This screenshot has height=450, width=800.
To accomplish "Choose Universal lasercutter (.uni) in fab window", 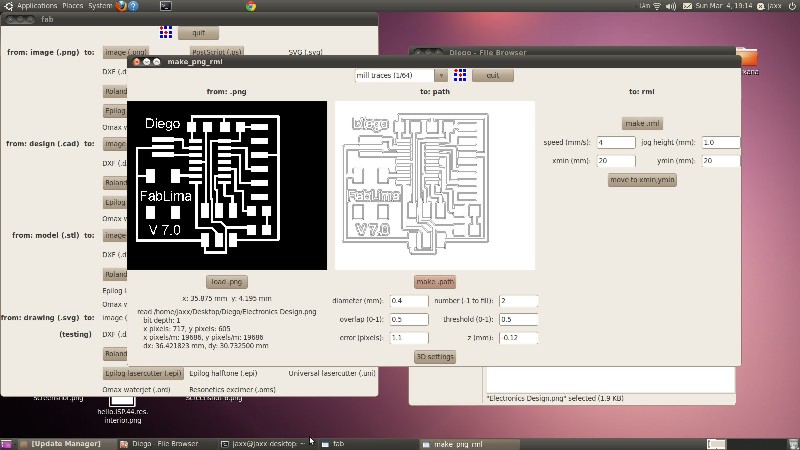I will (x=332, y=373).
